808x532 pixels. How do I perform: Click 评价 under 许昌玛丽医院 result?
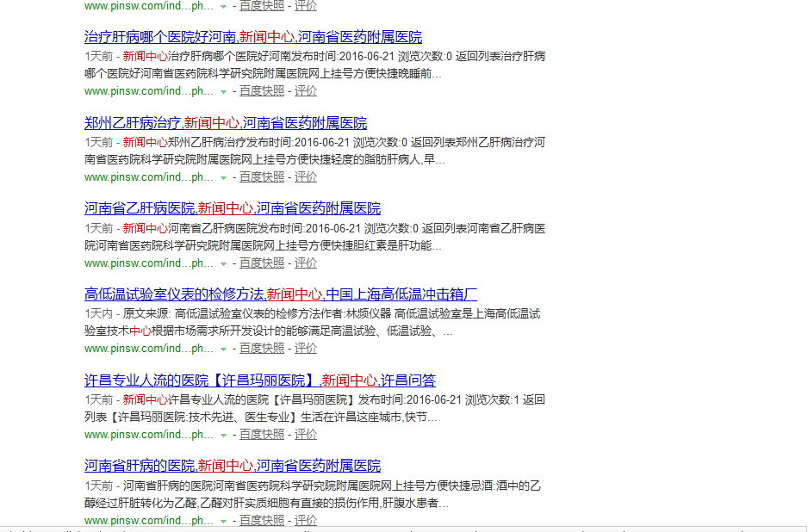(x=306, y=434)
